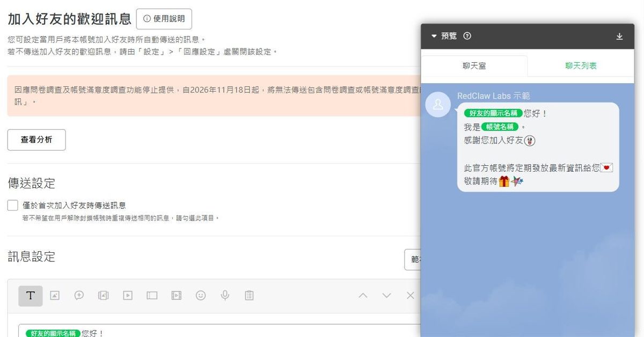The image size is (644, 337).
Task: Collapse the 預覽 panel triangle
Action: tap(434, 36)
